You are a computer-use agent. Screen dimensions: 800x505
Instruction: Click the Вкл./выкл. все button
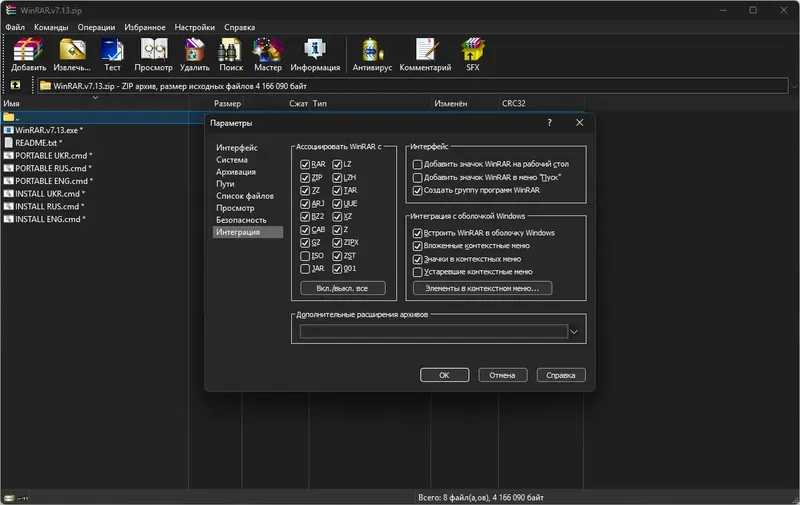pyautogui.click(x=342, y=288)
